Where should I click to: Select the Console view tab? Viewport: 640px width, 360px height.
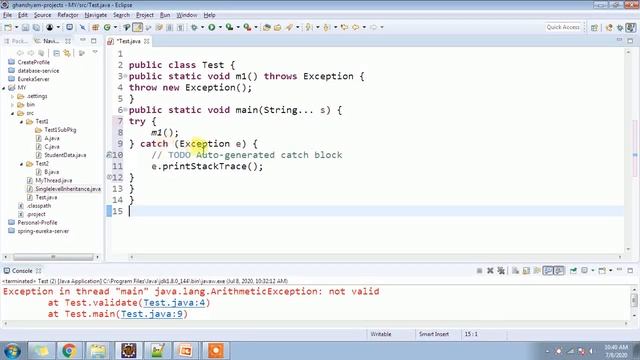click(22, 271)
